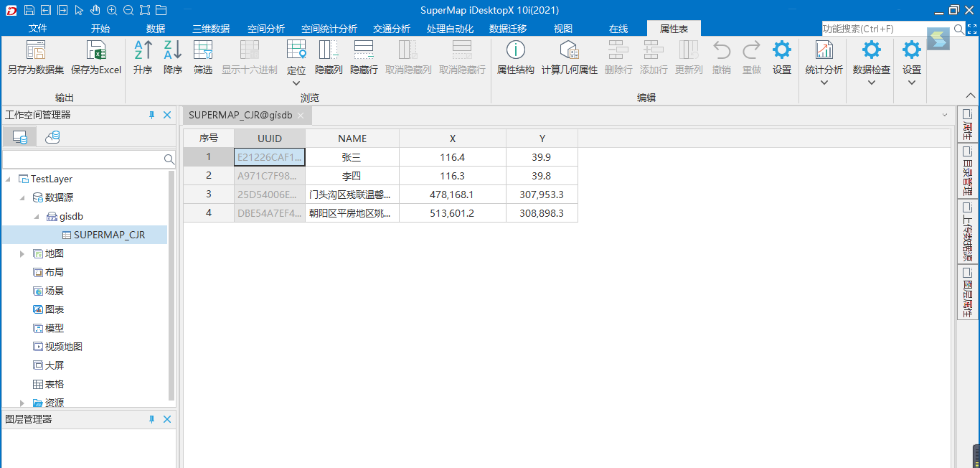Select the arrow pointer tool in title bar

click(79, 10)
